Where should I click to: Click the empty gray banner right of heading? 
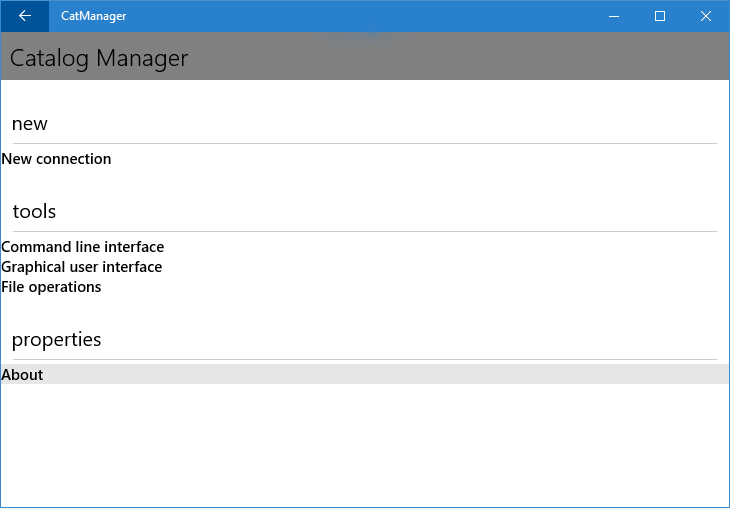[460, 57]
